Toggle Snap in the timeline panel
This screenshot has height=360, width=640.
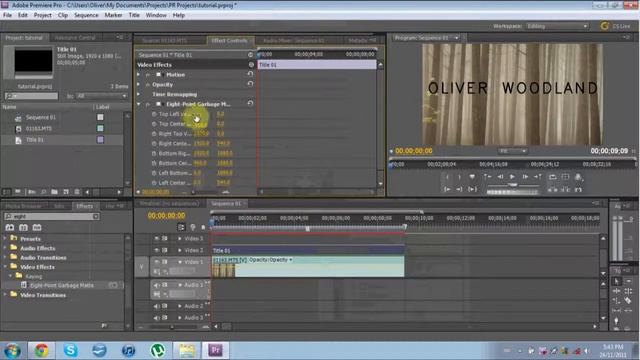(181, 227)
